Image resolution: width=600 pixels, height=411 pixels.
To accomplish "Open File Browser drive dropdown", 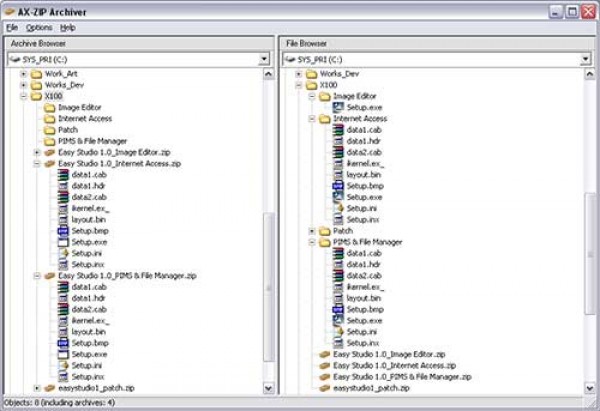I will click(585, 59).
